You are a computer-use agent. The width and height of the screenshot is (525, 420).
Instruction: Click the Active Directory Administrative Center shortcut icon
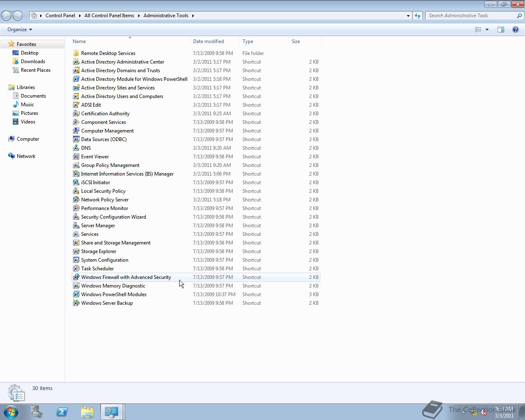pyautogui.click(x=76, y=62)
